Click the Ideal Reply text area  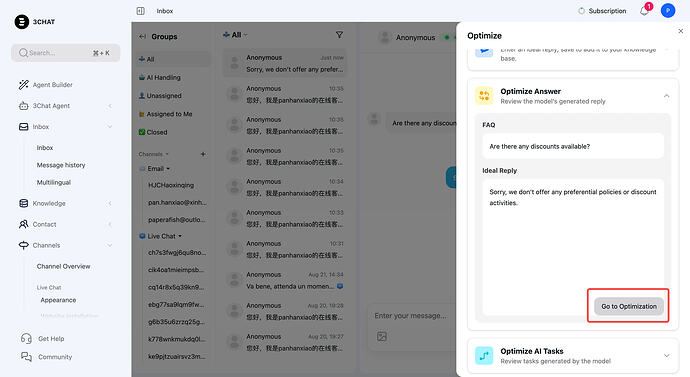[x=573, y=247]
